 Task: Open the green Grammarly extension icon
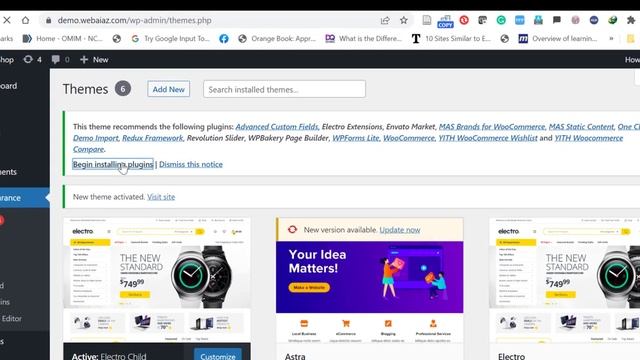pyautogui.click(x=501, y=20)
